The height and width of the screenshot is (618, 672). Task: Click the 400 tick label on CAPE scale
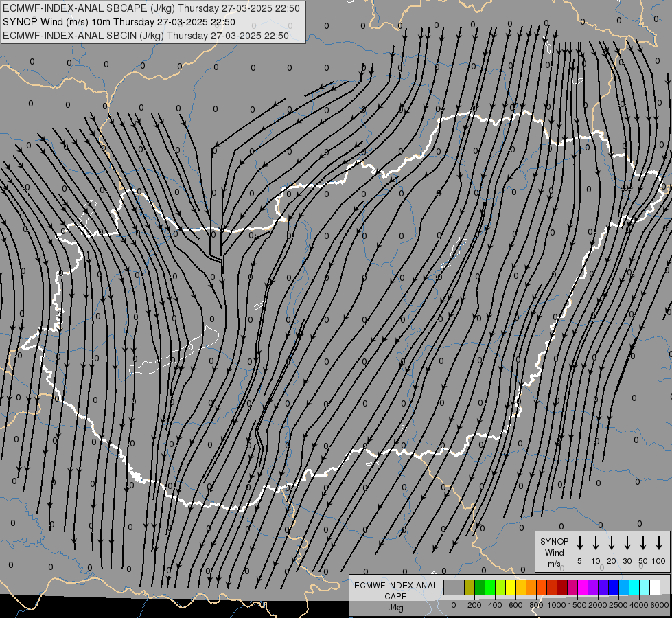pos(495,605)
